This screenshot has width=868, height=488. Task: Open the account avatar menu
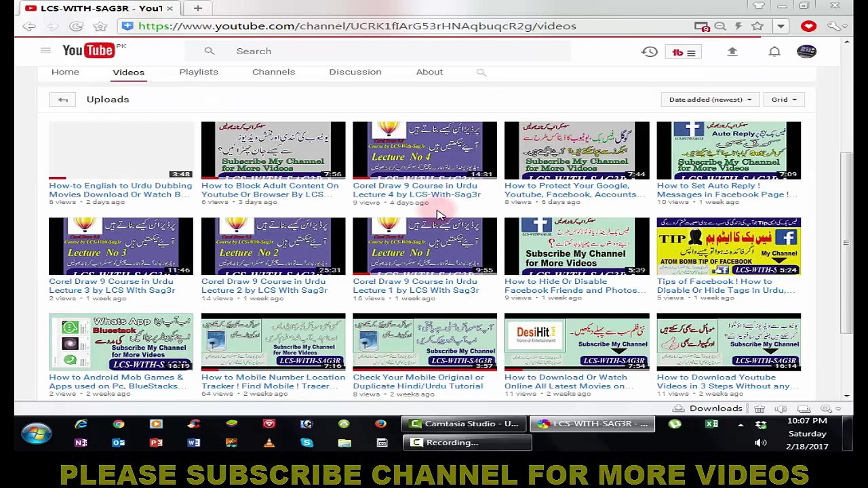coord(806,52)
